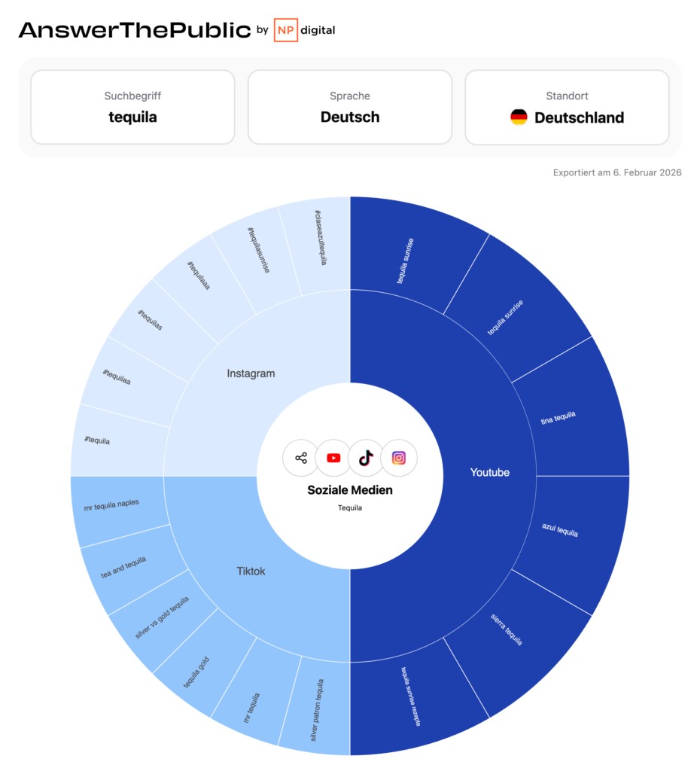Click the Instagram icon in the center

coord(399,458)
